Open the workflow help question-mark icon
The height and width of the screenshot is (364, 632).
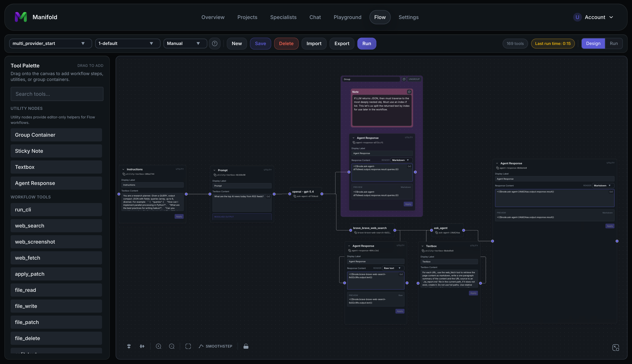coord(215,43)
